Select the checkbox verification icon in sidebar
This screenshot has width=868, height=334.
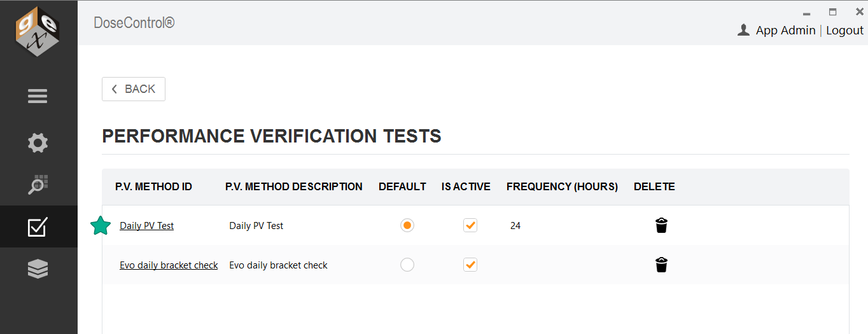tap(38, 227)
